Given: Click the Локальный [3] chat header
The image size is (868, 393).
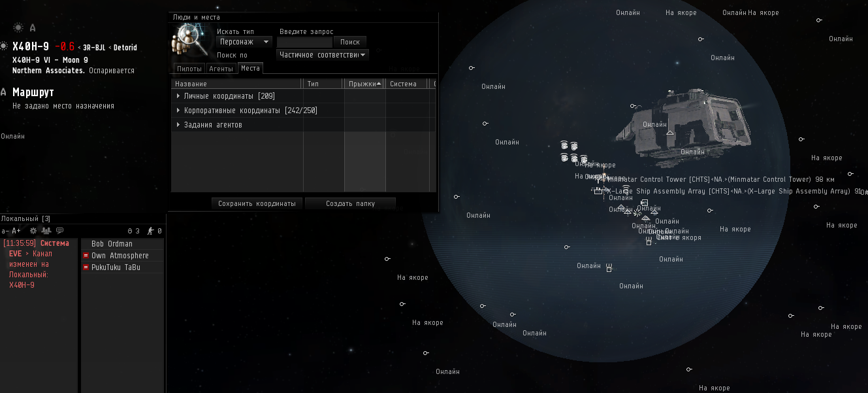Looking at the screenshot, I should (25, 218).
